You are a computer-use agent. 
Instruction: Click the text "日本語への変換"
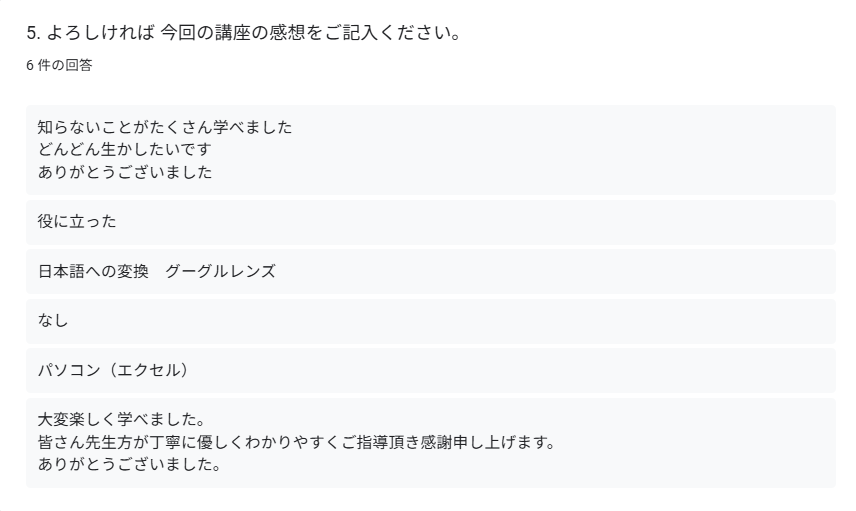click(94, 271)
